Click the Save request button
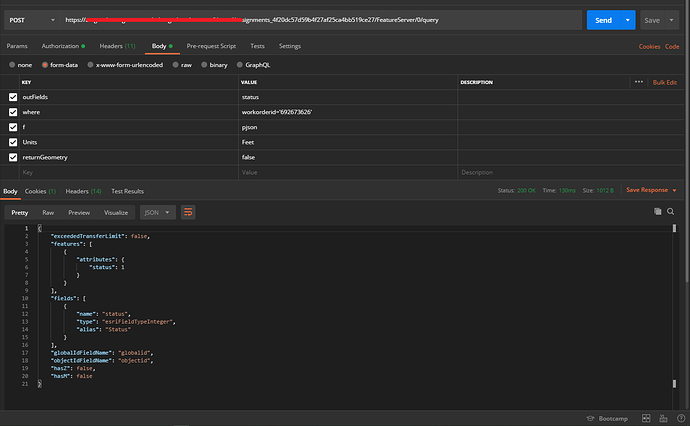 pos(652,20)
